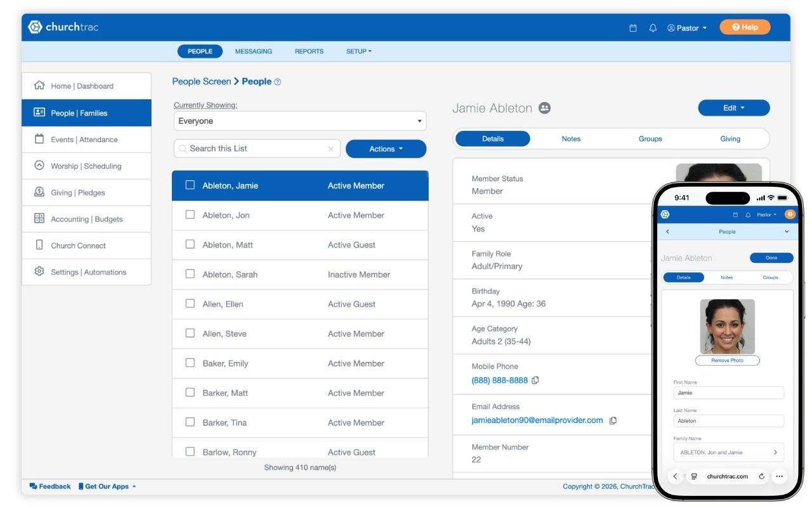Switch to the Groups tab
Viewport: 812px width, 508px height.
tap(650, 138)
